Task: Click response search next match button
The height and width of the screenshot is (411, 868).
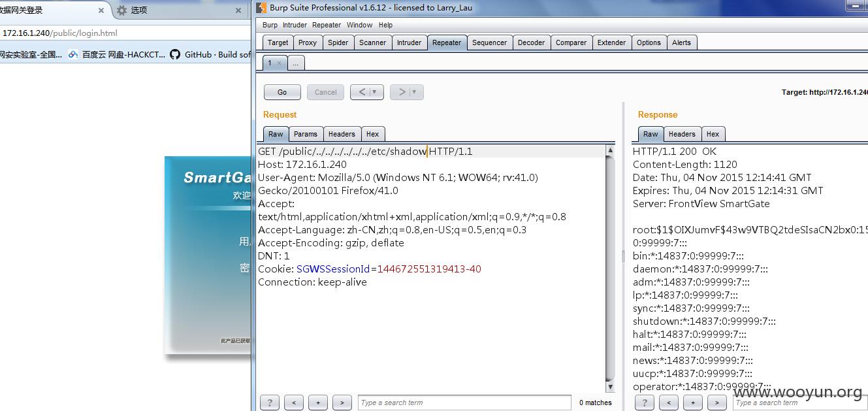Action: (x=717, y=403)
